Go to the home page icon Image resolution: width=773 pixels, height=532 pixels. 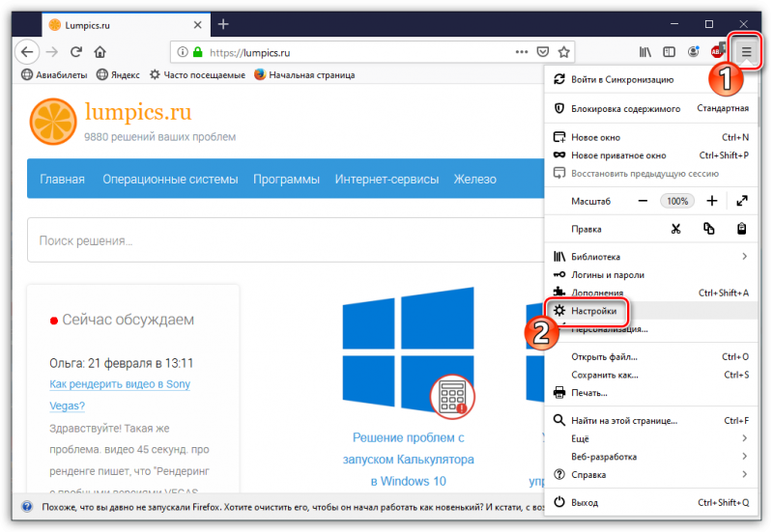(x=100, y=52)
